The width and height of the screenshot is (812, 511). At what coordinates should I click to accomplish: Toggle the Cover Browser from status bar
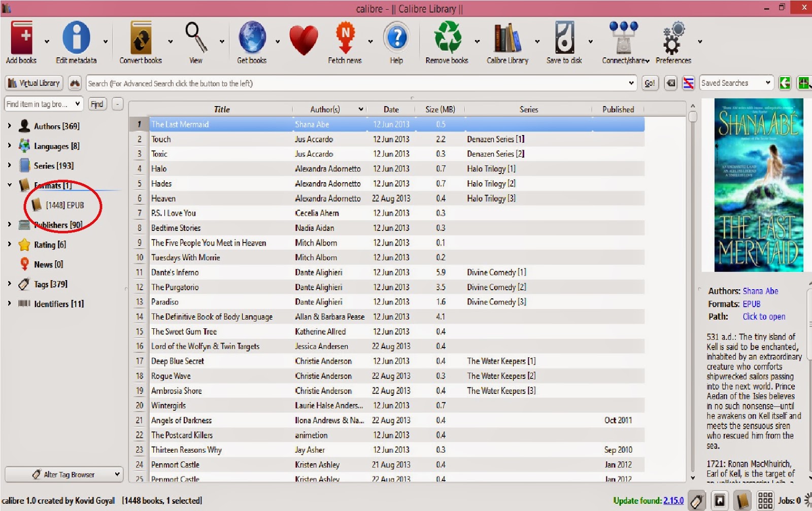point(720,501)
